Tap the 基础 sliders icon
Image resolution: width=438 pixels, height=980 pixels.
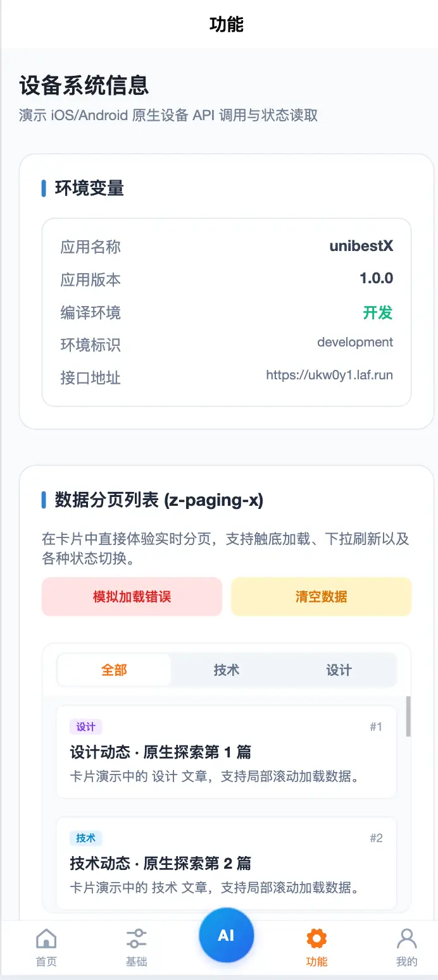click(136, 939)
